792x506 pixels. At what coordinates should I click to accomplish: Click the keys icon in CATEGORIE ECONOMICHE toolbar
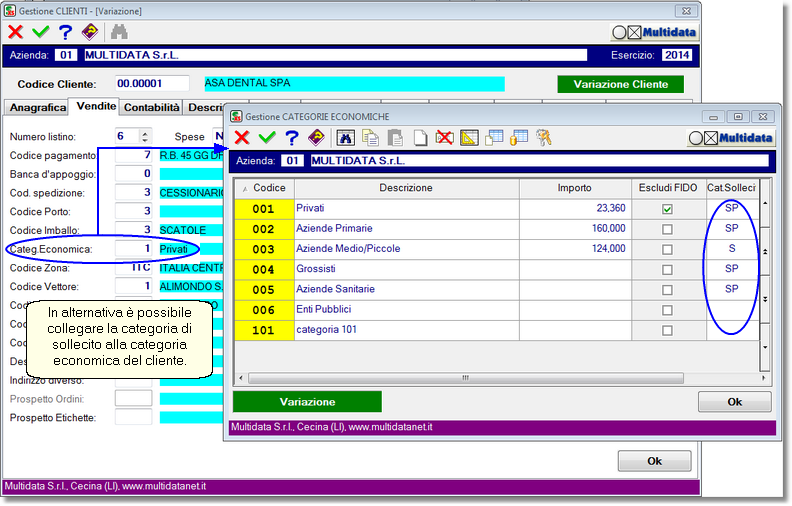(543, 137)
